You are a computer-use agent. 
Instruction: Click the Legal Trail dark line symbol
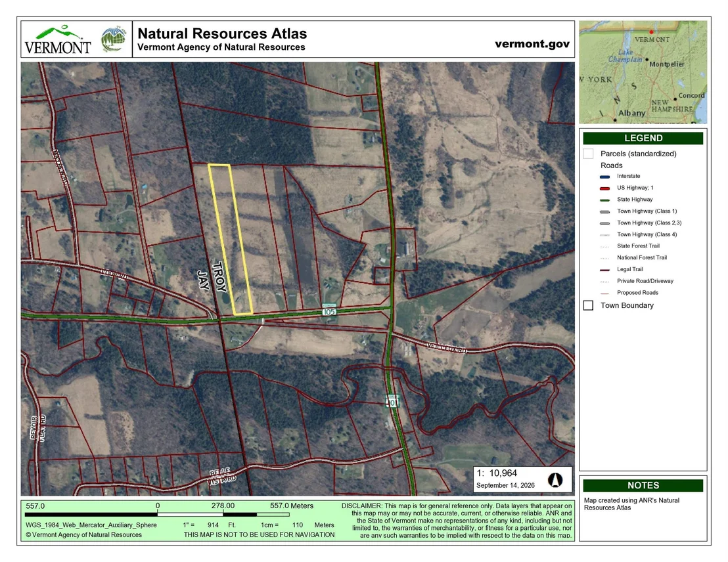click(x=604, y=270)
